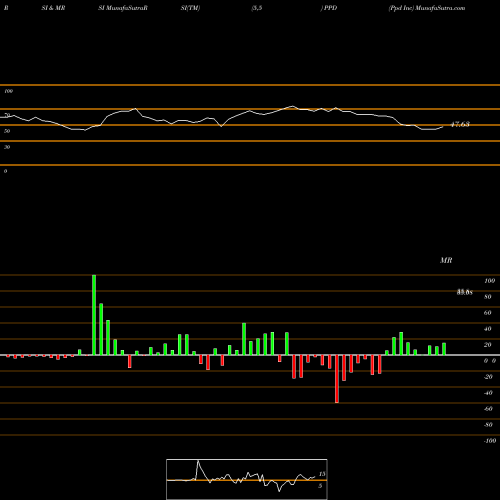Click the -60 label on MR axis
This screenshot has width=500, height=500.
[488, 409]
